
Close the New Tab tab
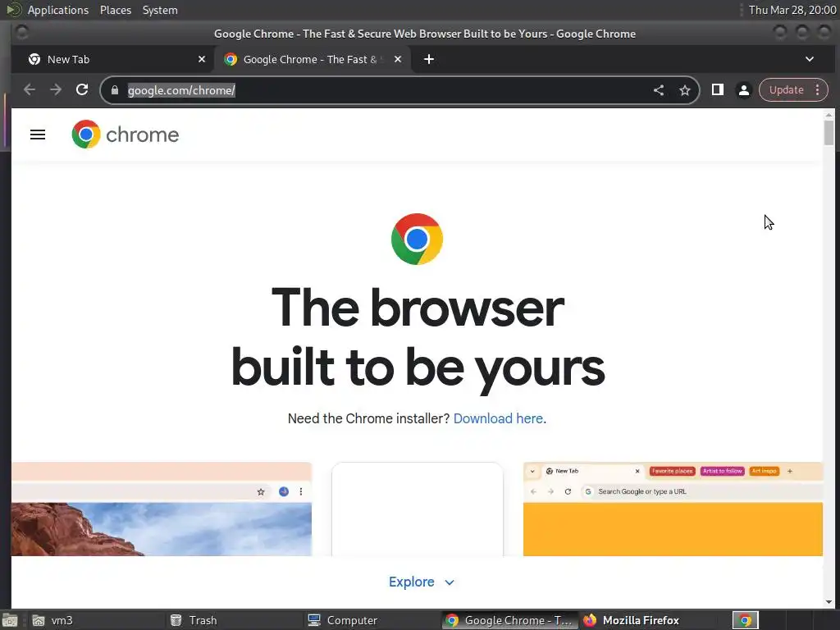tap(202, 59)
